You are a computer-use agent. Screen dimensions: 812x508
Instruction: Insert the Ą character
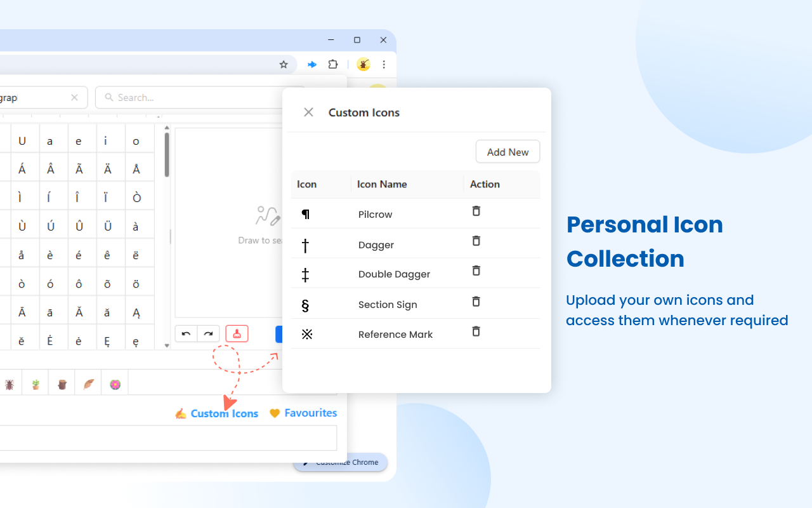coord(136,312)
